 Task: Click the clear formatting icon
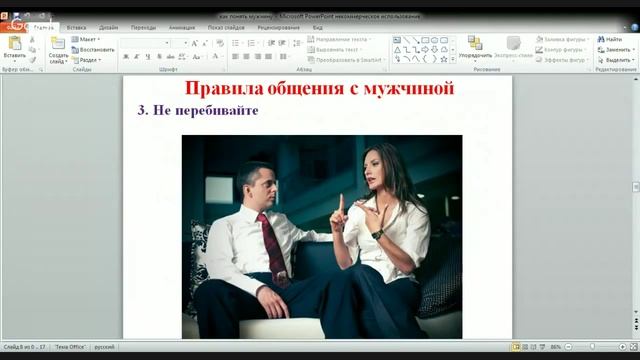click(x=220, y=43)
